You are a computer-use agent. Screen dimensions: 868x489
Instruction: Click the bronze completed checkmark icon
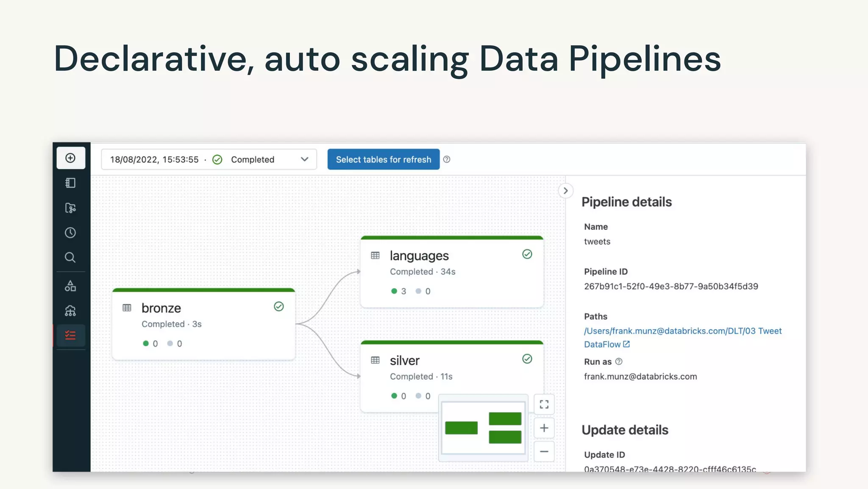(279, 307)
